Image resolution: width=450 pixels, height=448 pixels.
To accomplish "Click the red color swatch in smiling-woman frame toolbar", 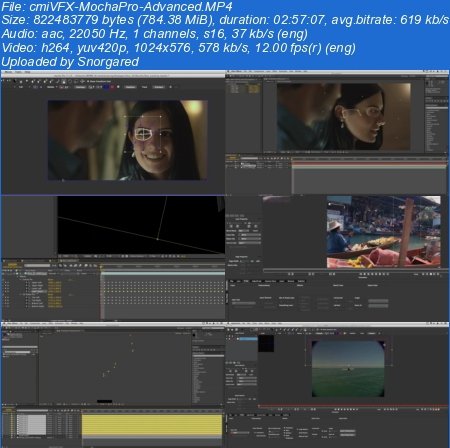I will [112, 87].
